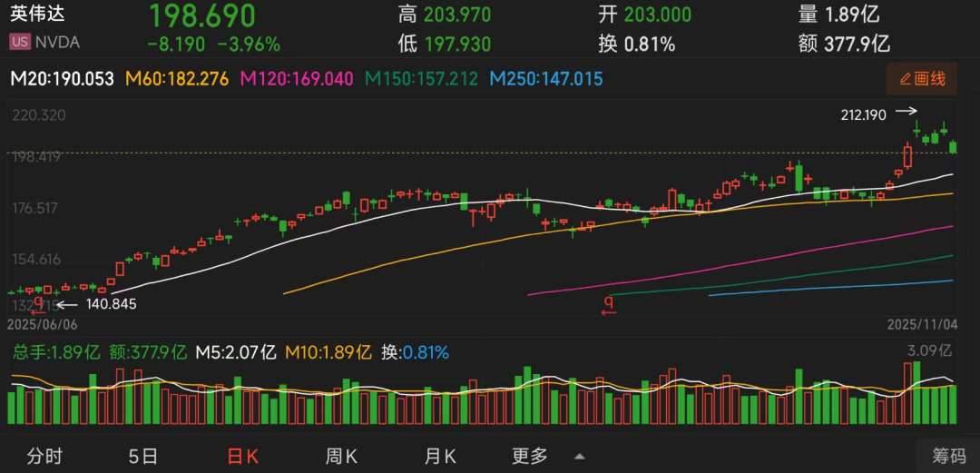This screenshot has height=473, width=980.
Task: Open the 筹码 chip distribution panel
Action: click(x=948, y=455)
